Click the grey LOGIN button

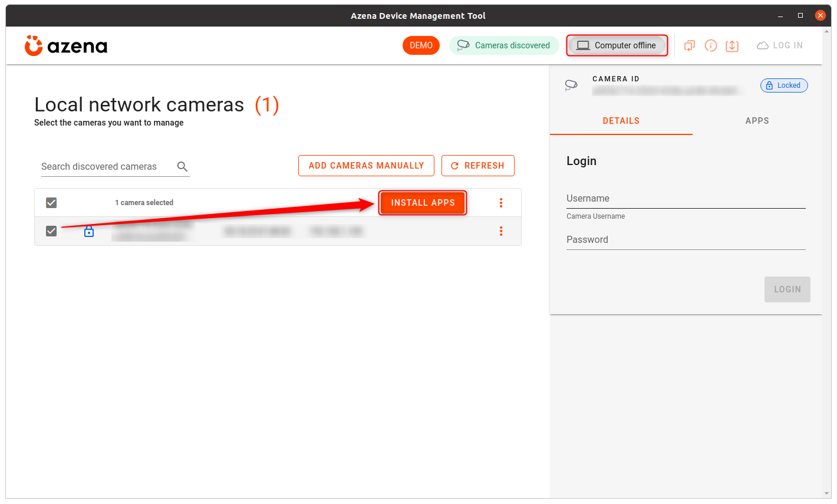click(787, 289)
